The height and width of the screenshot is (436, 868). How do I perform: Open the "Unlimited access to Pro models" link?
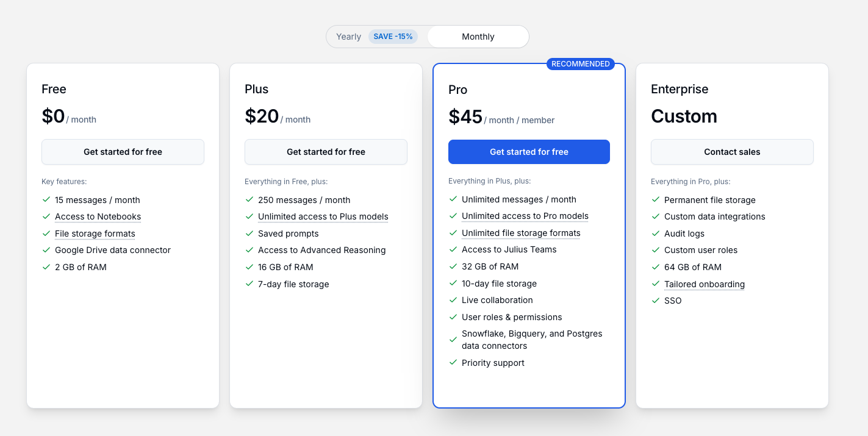pyautogui.click(x=525, y=216)
